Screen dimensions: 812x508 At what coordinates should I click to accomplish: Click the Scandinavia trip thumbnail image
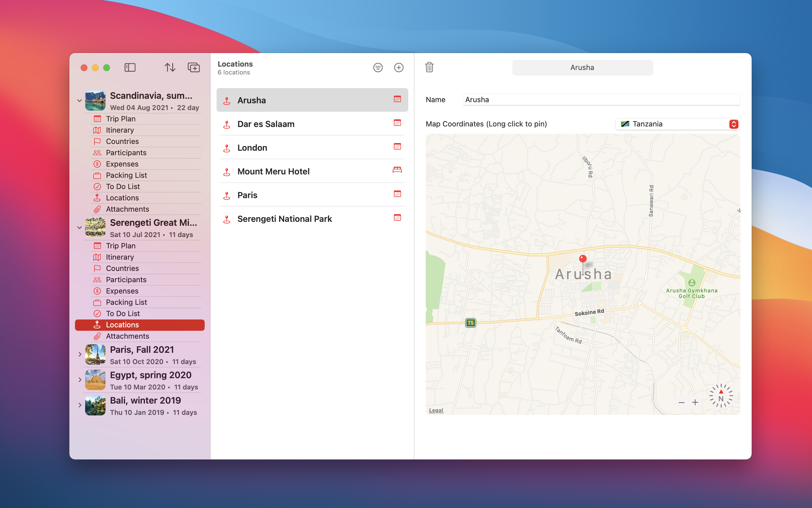pos(95,101)
